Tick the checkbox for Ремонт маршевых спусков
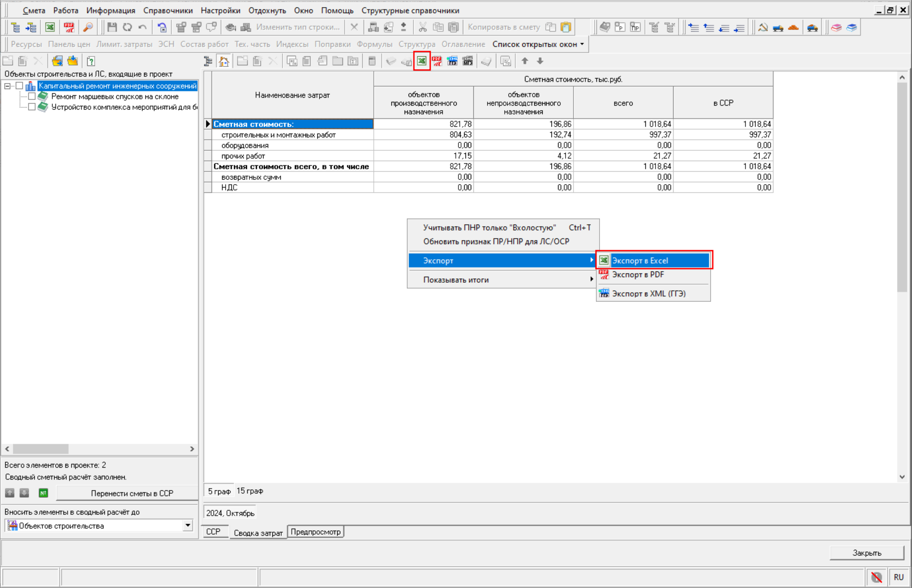Screen dimensions: 912x588 pos(32,96)
